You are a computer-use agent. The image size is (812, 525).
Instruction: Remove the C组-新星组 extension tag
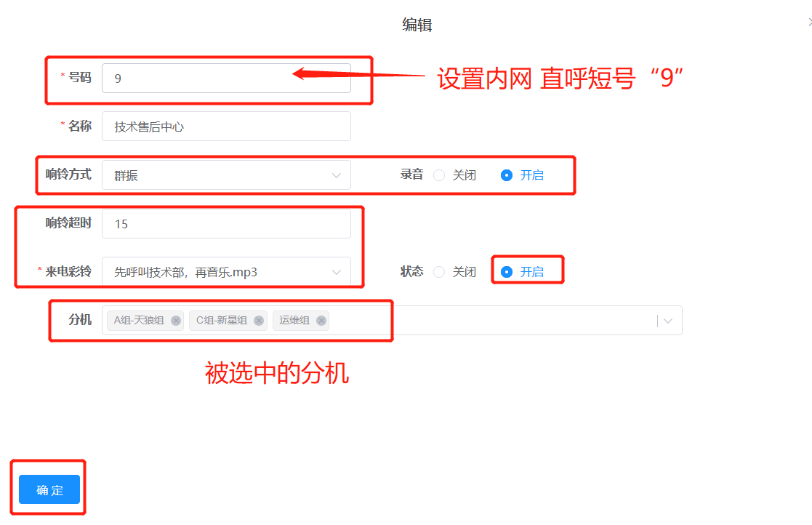(x=259, y=321)
